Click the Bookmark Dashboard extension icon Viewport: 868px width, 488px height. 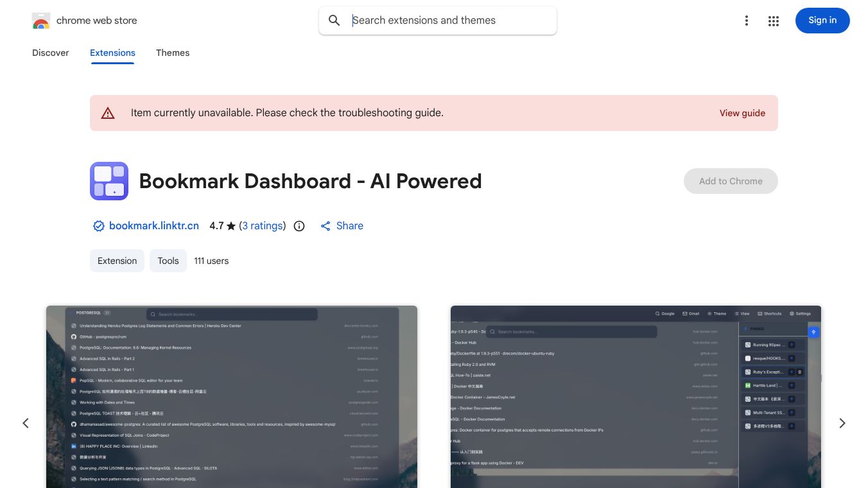tap(109, 181)
